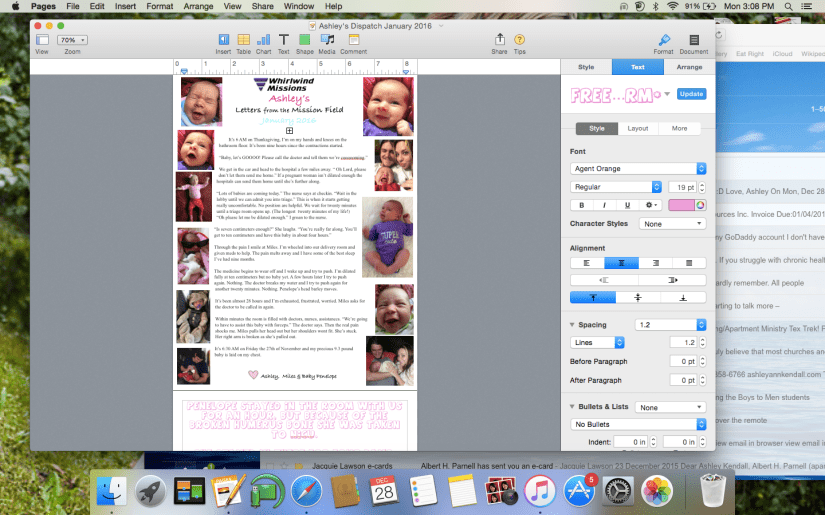Viewport: 825px width, 515px height.
Task: Open the Media browser icon
Action: coord(327,39)
